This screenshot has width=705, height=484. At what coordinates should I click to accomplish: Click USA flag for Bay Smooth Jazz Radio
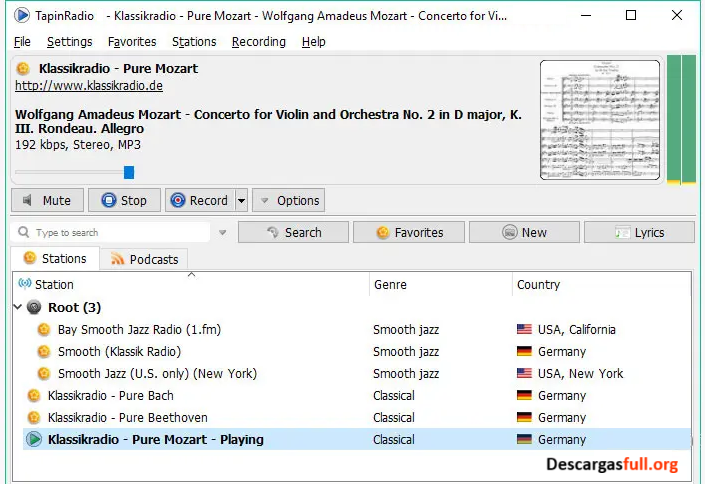click(524, 330)
